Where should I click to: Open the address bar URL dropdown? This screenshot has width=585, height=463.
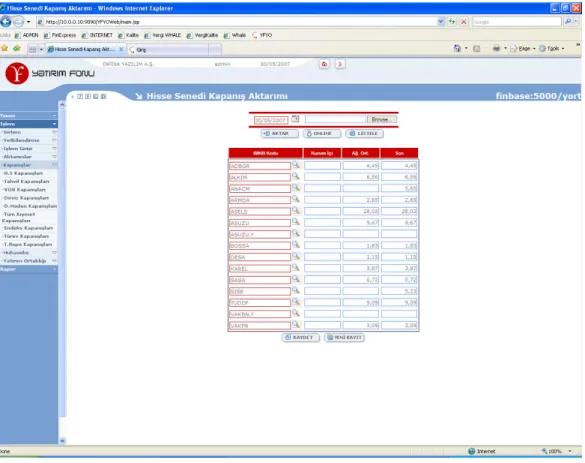coord(441,22)
